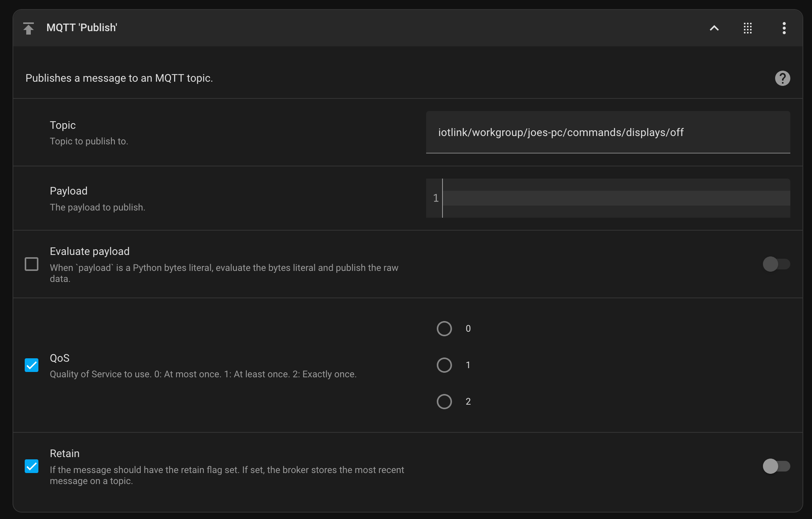Select QoS level 0
The width and height of the screenshot is (812, 519).
(x=444, y=329)
